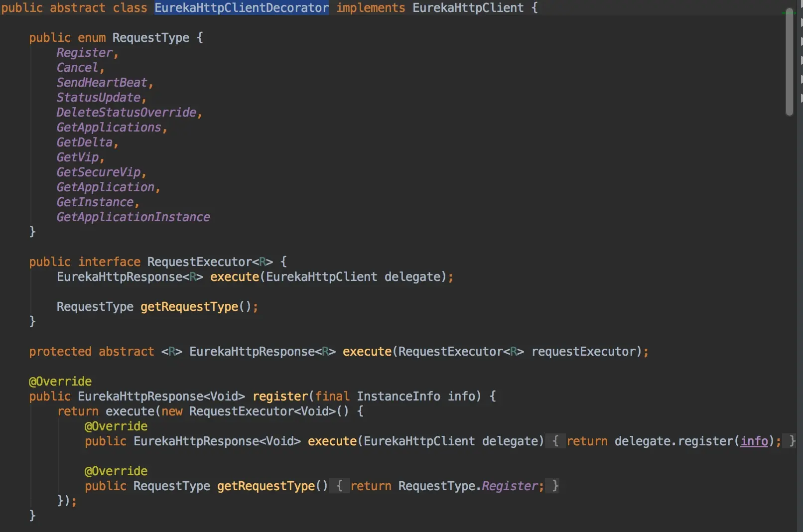
Task: Click the editor's vertical scrollbar thumb
Action: point(789,62)
